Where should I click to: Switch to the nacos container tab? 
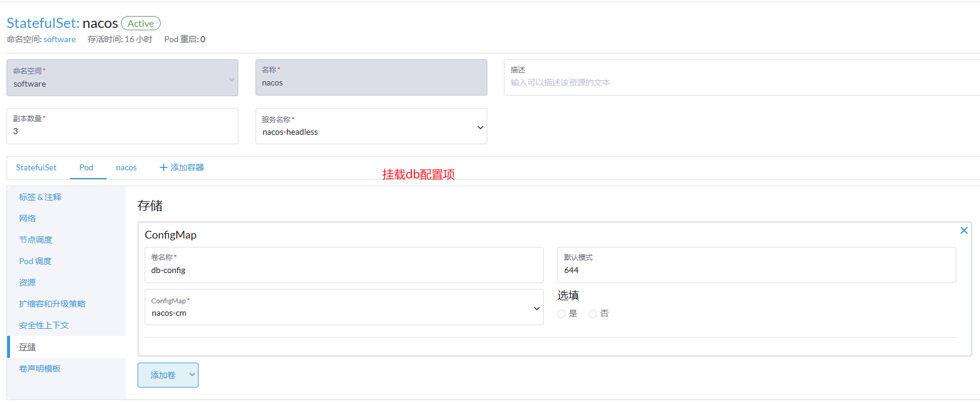[x=126, y=167]
